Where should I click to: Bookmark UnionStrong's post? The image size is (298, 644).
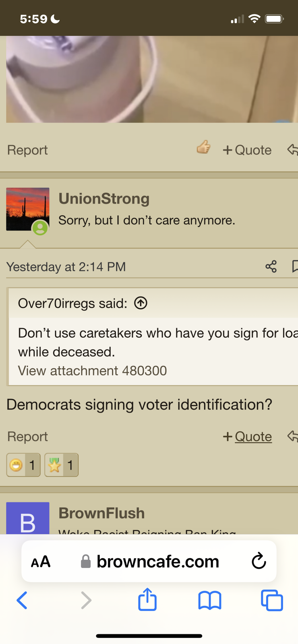[x=295, y=266]
